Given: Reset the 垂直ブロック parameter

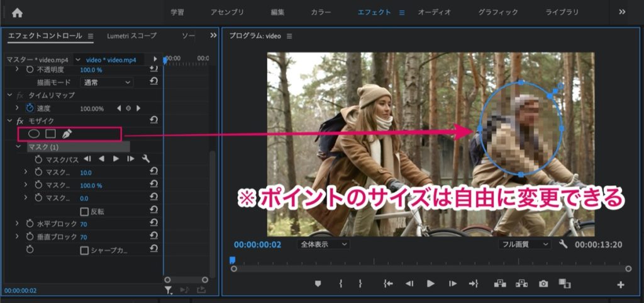Looking at the screenshot, I should 153,237.
